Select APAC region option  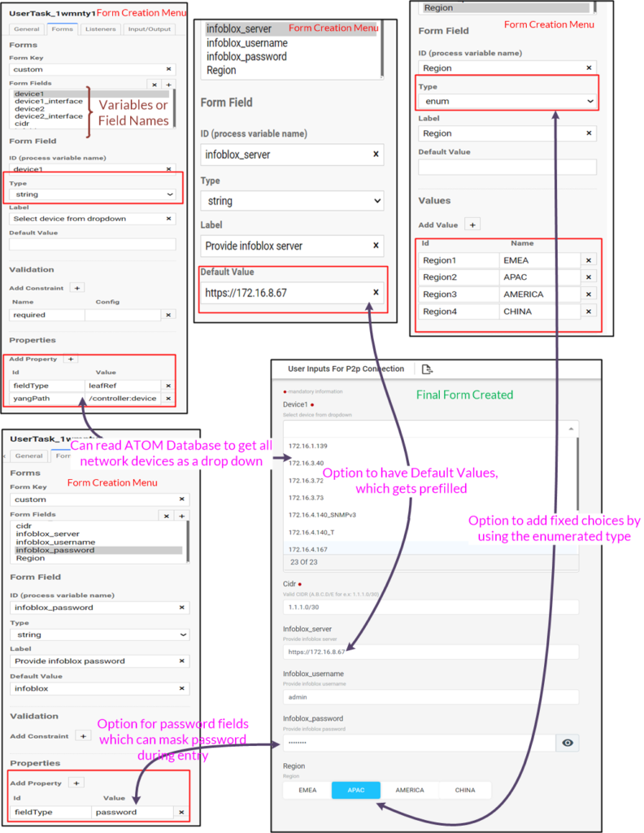click(x=355, y=790)
